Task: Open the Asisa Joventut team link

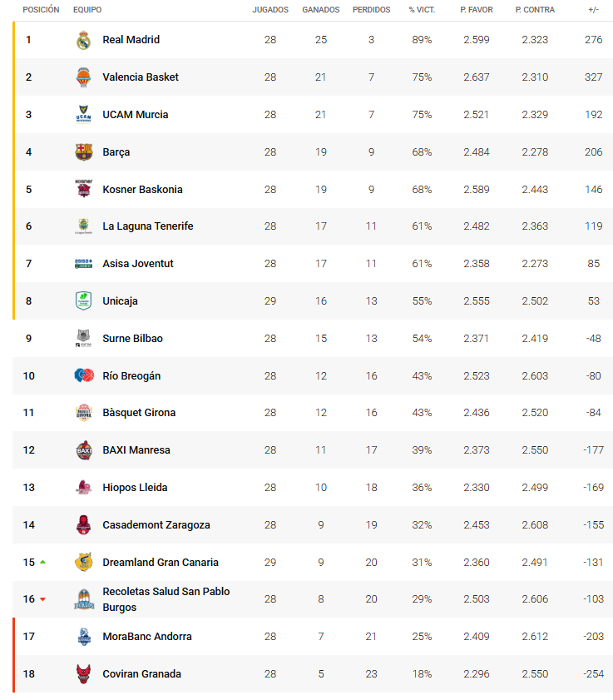Action: tap(137, 264)
